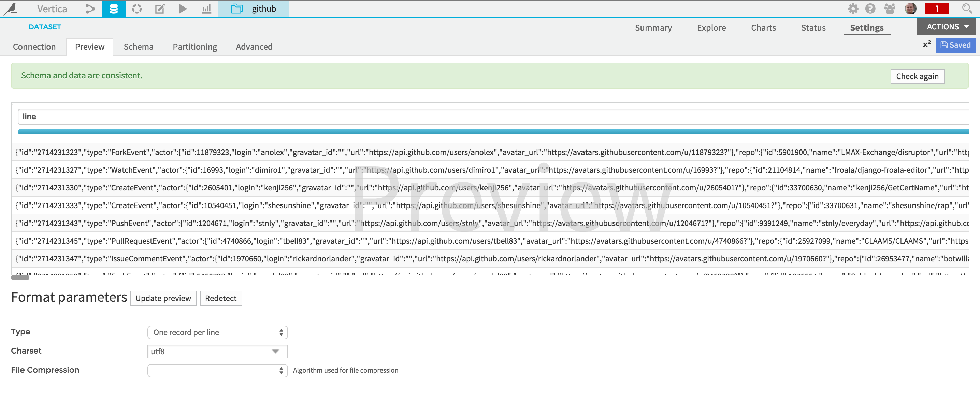Select the CreateEvent kenji256 row
The height and width of the screenshot is (400, 980).
pyautogui.click(x=490, y=188)
